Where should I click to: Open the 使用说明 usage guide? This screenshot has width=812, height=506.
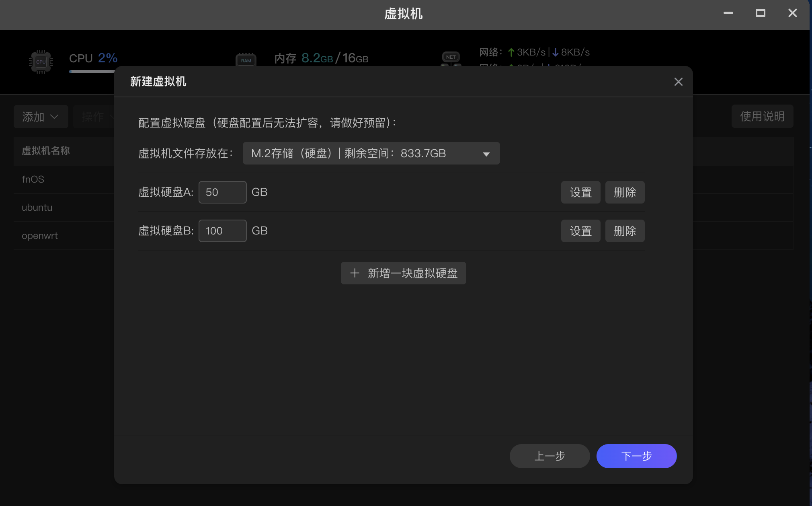point(762,116)
